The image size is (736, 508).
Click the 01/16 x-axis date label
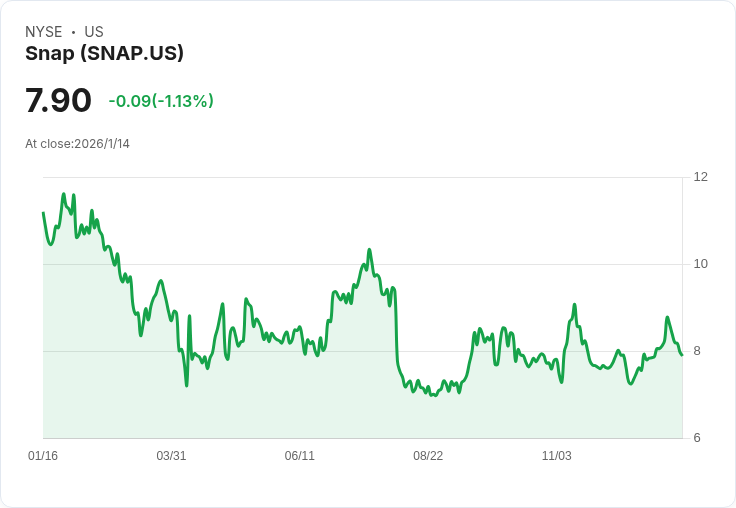click(43, 456)
